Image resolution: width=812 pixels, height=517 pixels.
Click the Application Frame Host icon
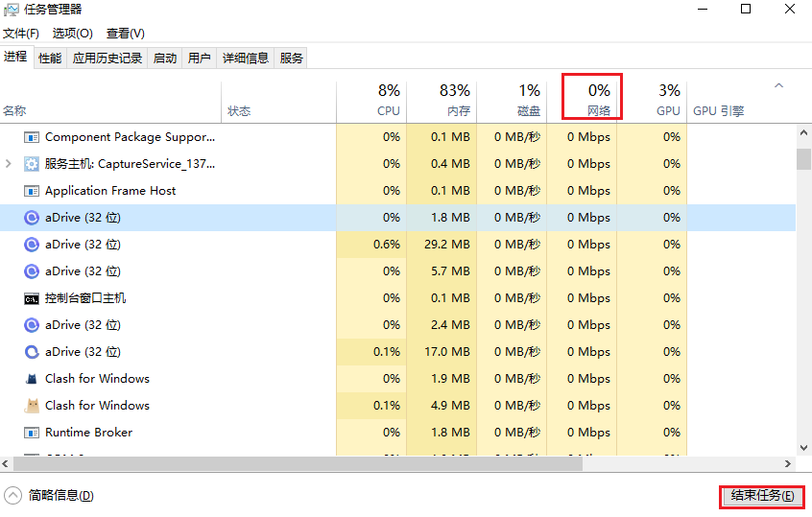[x=31, y=191]
